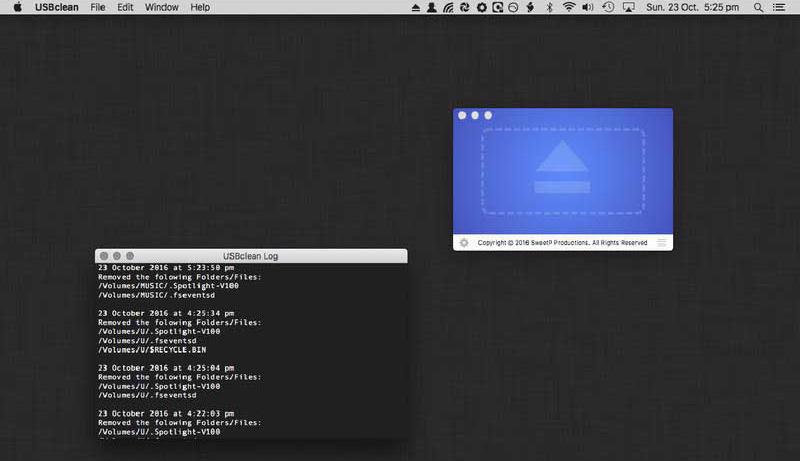This screenshot has height=461, width=800.
Task: Click the USBclean Log title bar
Action: (x=250, y=256)
